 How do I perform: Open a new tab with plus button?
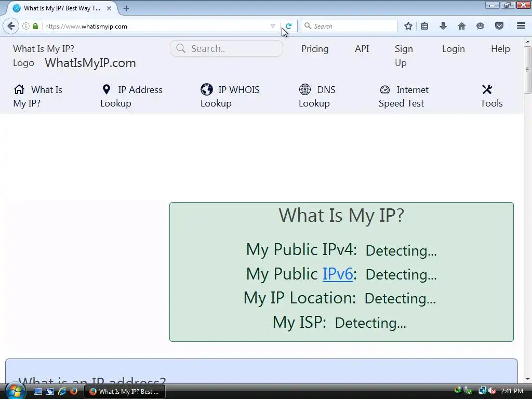[x=126, y=8]
